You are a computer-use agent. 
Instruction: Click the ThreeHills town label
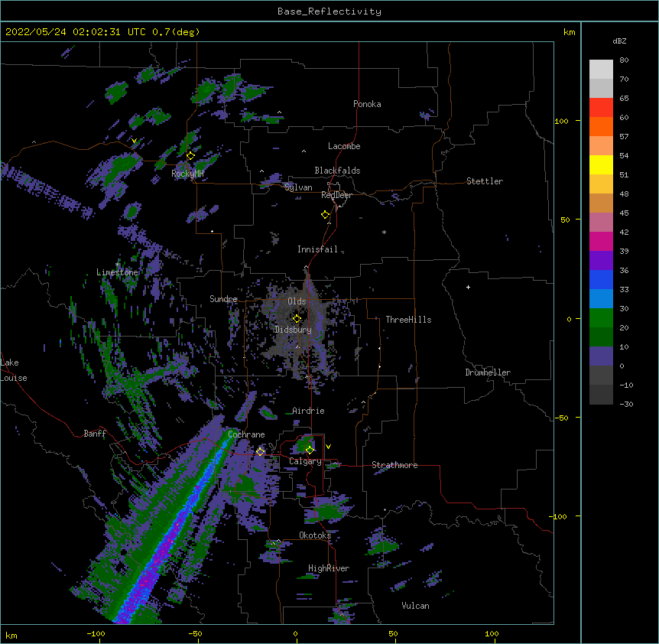click(408, 320)
